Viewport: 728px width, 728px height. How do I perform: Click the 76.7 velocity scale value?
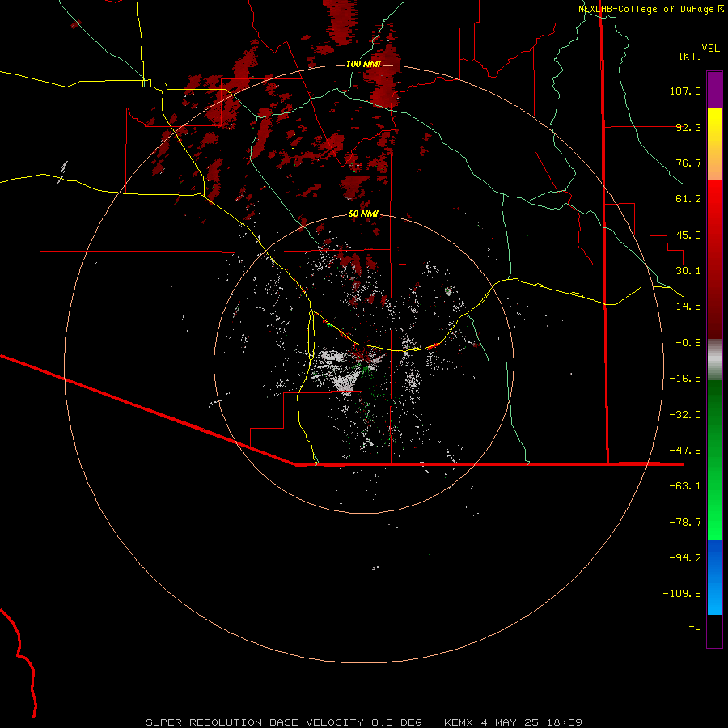tap(688, 163)
